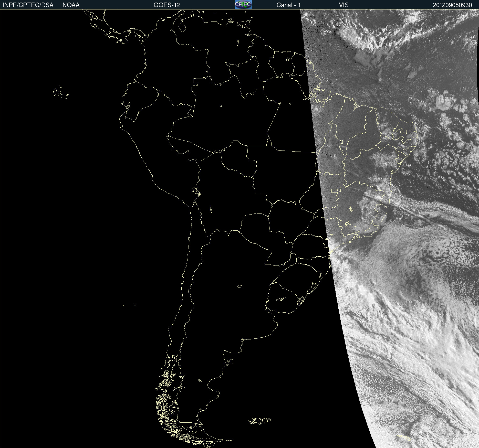
Task: Click the Canal - 1 label
Action: (x=289, y=5)
